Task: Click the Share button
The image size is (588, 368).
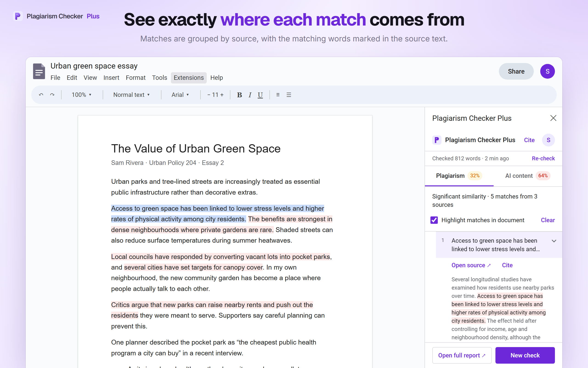Action: [516, 71]
